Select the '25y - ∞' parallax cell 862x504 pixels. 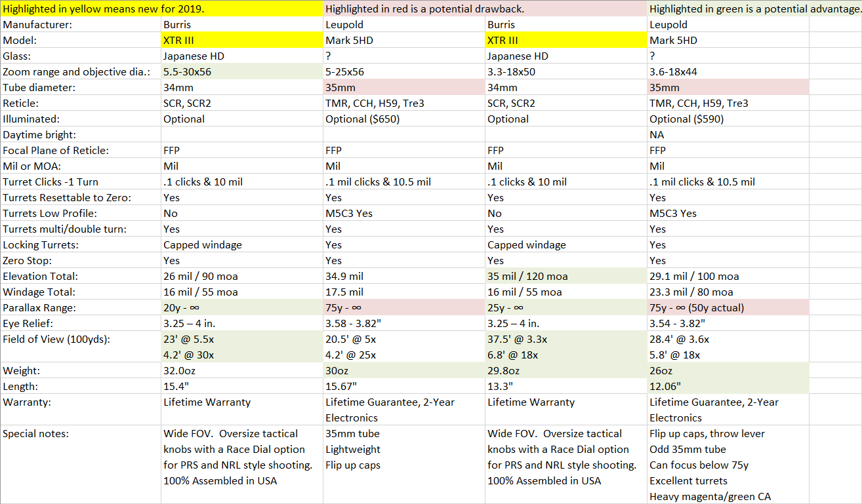tap(566, 307)
